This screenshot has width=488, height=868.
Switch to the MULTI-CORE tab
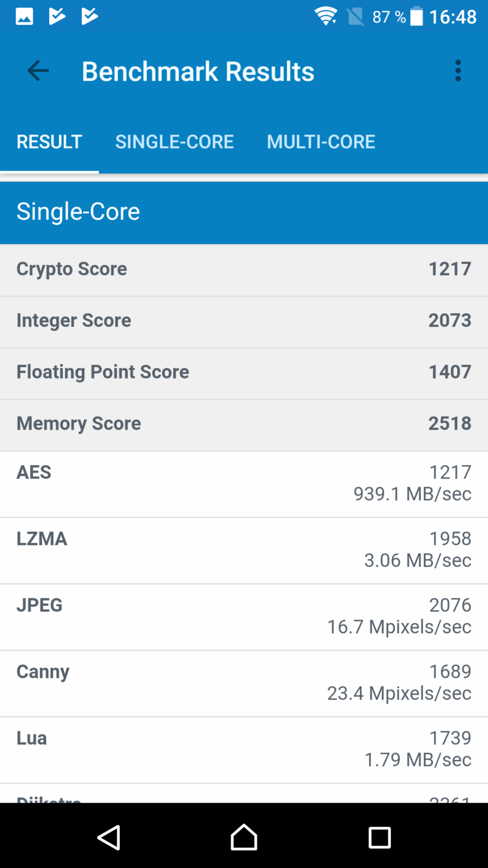[x=321, y=142]
